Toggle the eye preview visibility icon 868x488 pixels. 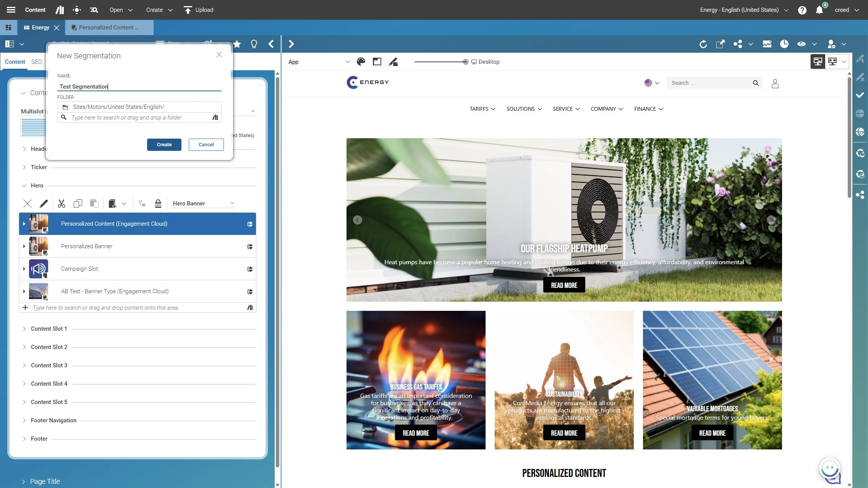pyautogui.click(x=801, y=44)
